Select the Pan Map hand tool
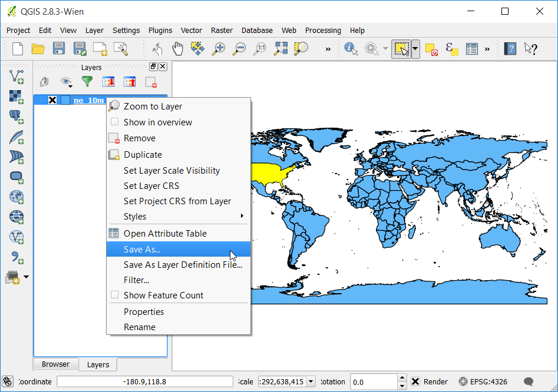Viewport: 558px width, 392px height. point(177,49)
